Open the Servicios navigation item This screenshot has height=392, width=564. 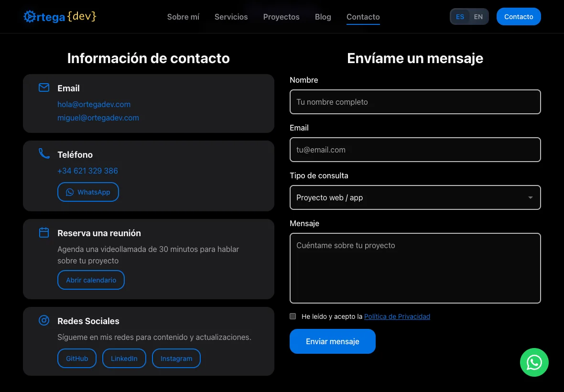point(231,17)
